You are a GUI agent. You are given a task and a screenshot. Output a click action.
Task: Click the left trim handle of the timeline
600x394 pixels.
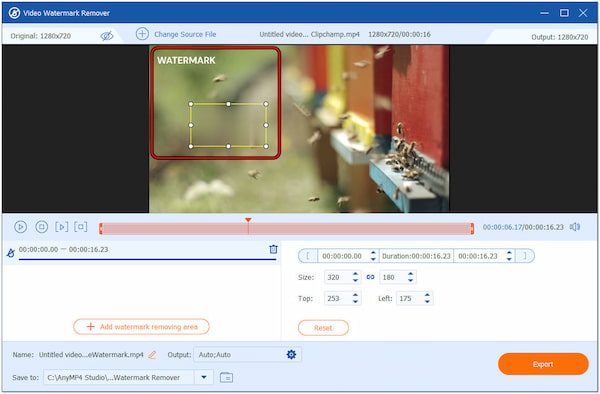[x=101, y=229]
